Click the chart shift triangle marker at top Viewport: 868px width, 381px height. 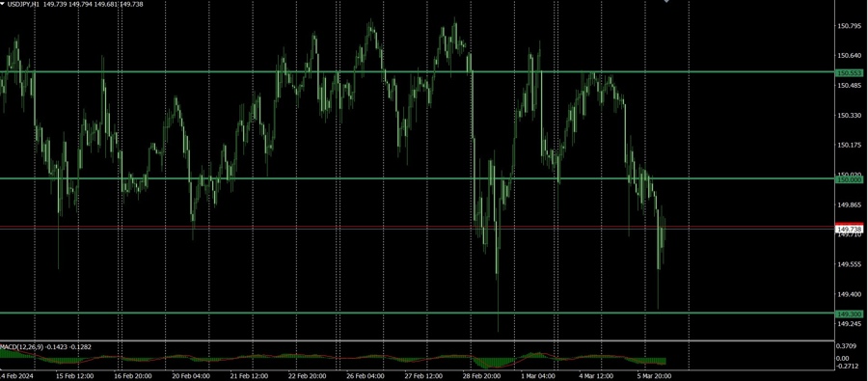tap(666, 2)
